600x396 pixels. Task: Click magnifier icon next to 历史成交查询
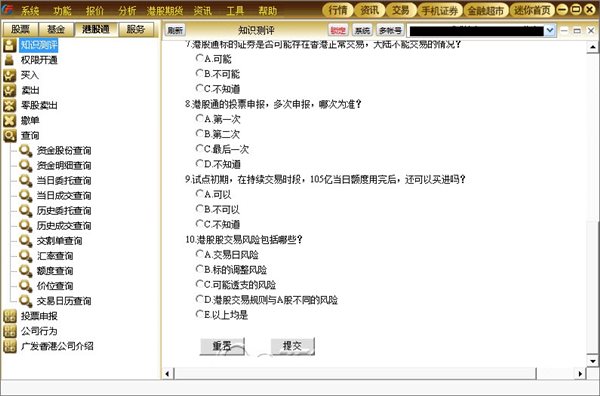point(26,226)
